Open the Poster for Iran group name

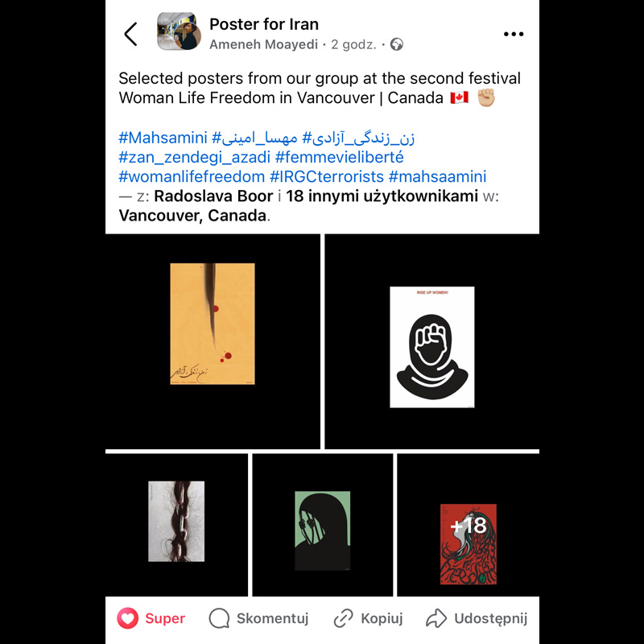pos(264,24)
